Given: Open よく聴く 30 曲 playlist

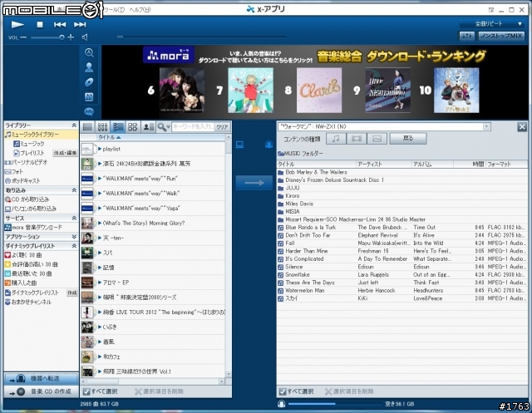Looking at the screenshot, I should click(x=23, y=255).
